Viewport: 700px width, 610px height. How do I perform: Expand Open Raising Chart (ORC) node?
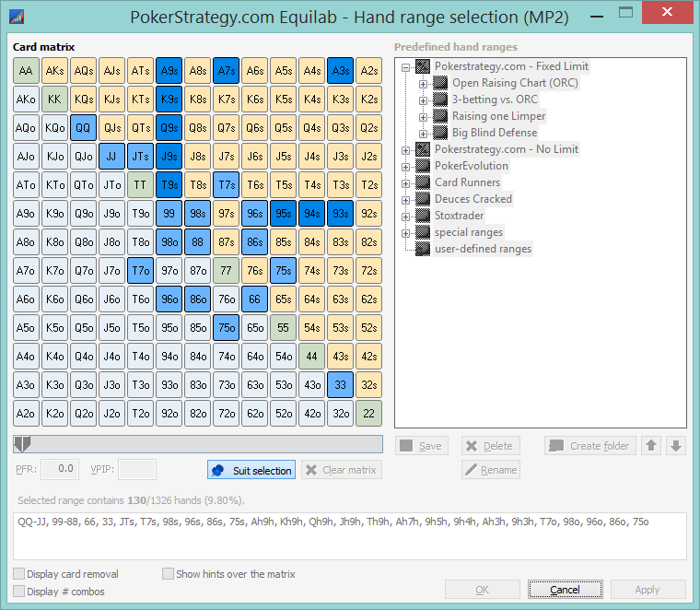[423, 84]
